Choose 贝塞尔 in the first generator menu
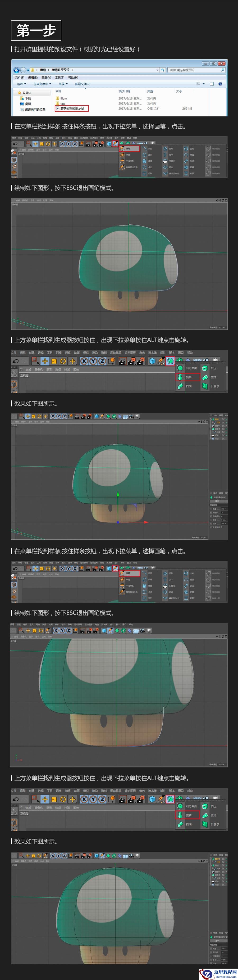238x980 pixels. tap(210, 386)
